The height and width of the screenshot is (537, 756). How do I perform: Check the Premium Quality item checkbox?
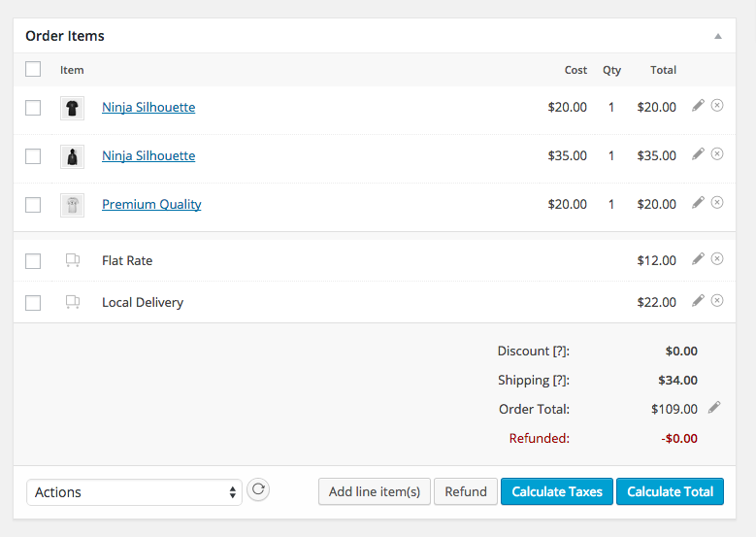tap(33, 205)
